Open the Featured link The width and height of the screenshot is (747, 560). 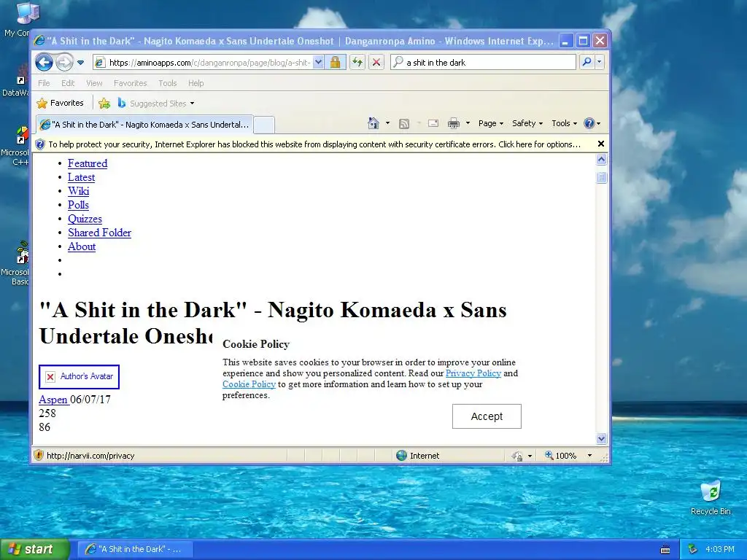[x=88, y=163]
